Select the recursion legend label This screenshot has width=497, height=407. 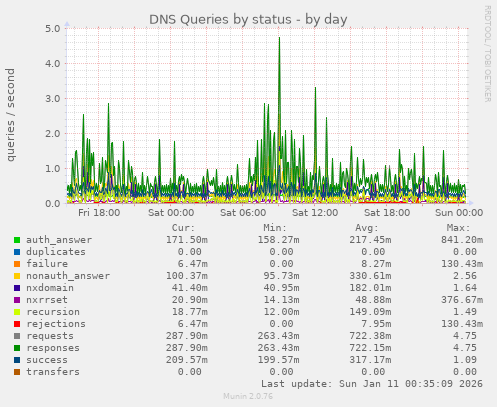[x=53, y=312]
